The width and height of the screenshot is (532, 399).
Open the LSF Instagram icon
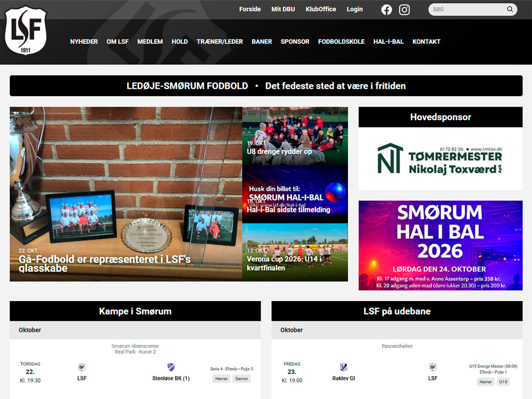(404, 10)
